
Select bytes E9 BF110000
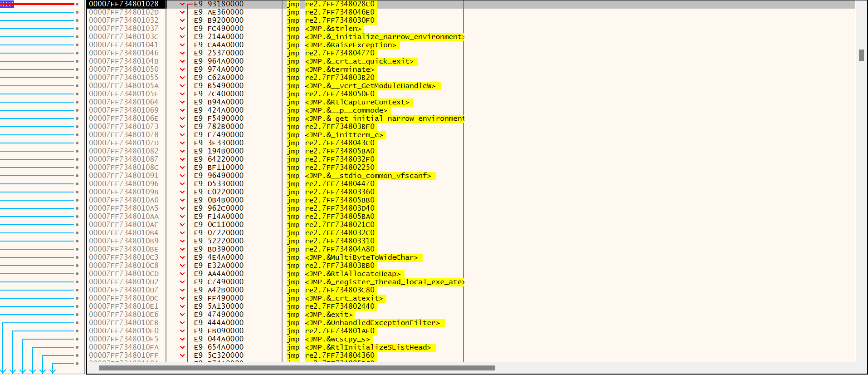point(219,168)
